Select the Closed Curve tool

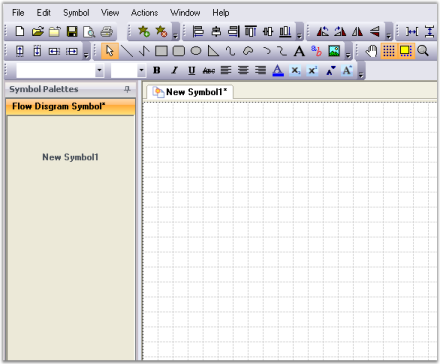(248, 51)
